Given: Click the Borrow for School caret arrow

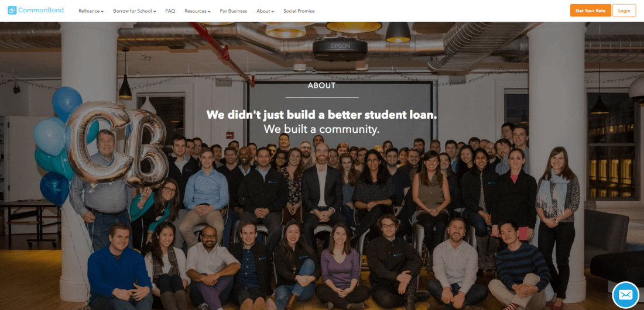Looking at the screenshot, I should click(155, 12).
